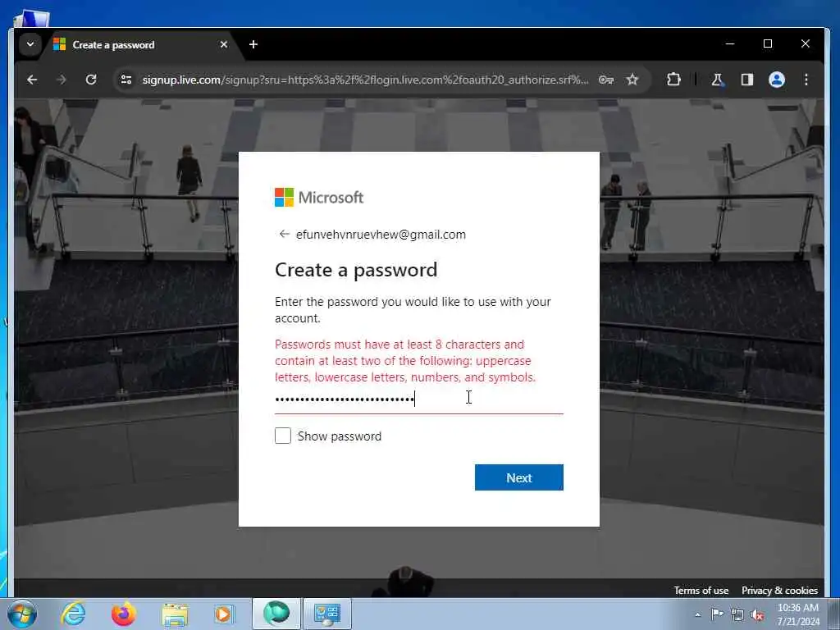Click the green globe app on the taskbar
The height and width of the screenshot is (630, 840).
pyautogui.click(x=276, y=614)
